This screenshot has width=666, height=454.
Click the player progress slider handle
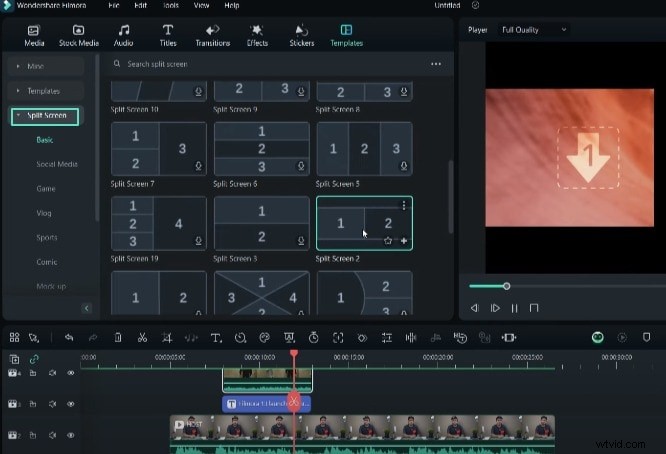(507, 286)
